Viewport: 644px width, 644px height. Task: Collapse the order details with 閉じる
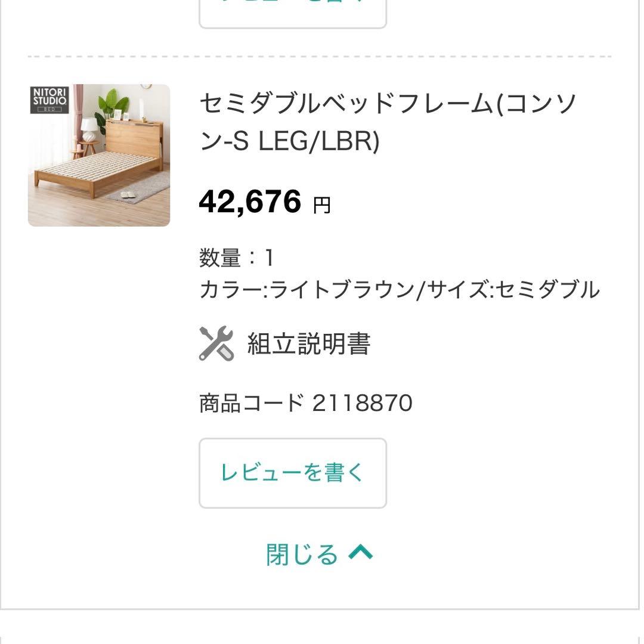click(302, 555)
